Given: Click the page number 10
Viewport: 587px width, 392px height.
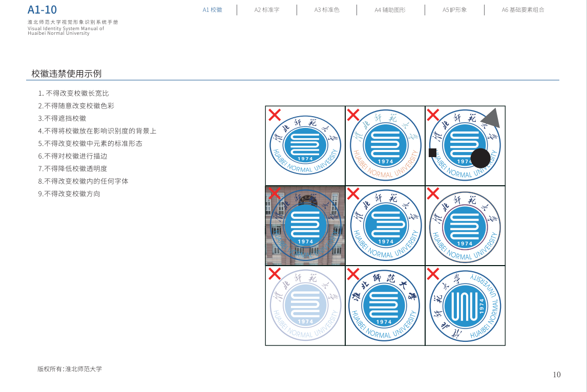Looking at the screenshot, I should pyautogui.click(x=557, y=375).
